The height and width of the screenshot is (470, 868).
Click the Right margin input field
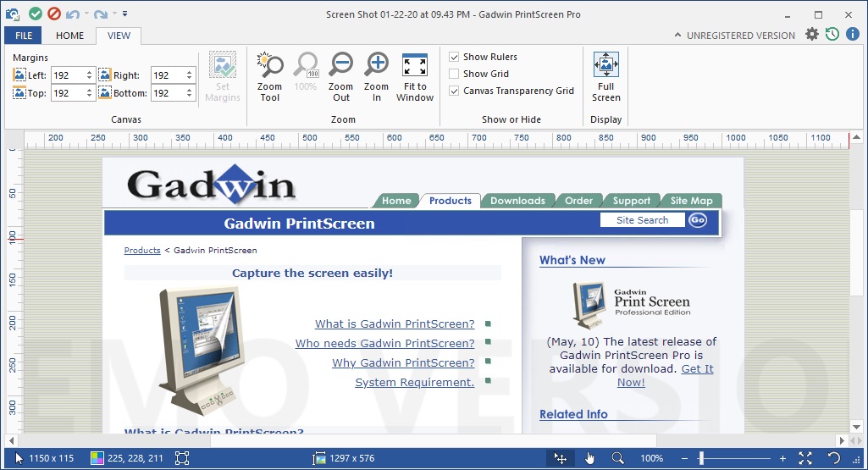(168, 75)
